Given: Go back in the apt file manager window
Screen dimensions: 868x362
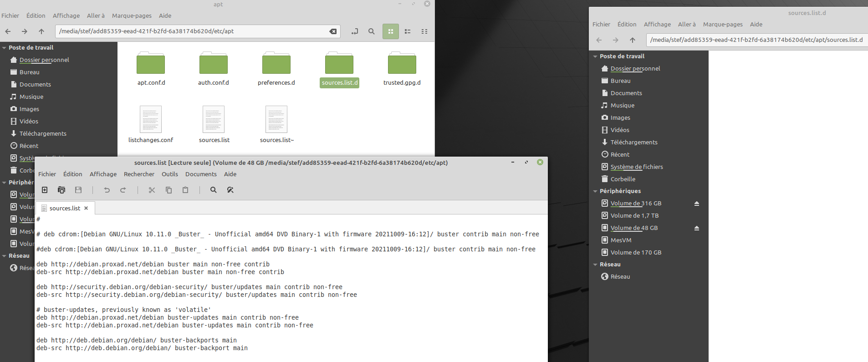Looking at the screenshot, I should click(8, 31).
